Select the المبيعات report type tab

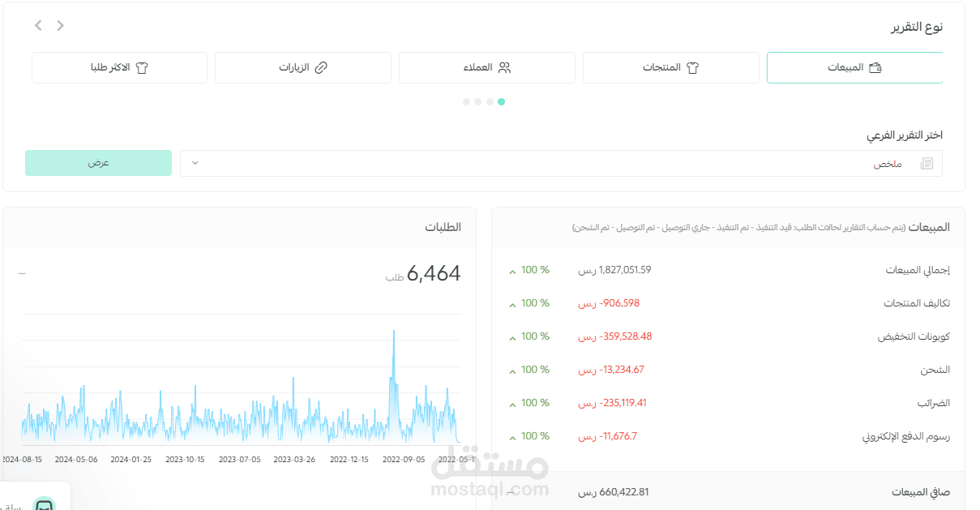[x=854, y=67]
